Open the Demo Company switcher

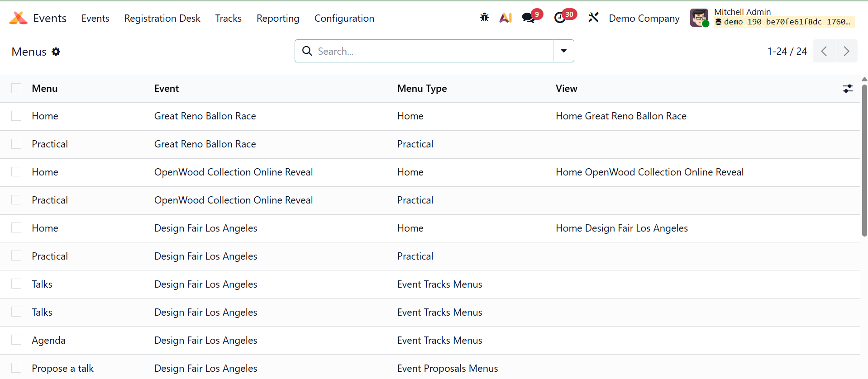(644, 18)
